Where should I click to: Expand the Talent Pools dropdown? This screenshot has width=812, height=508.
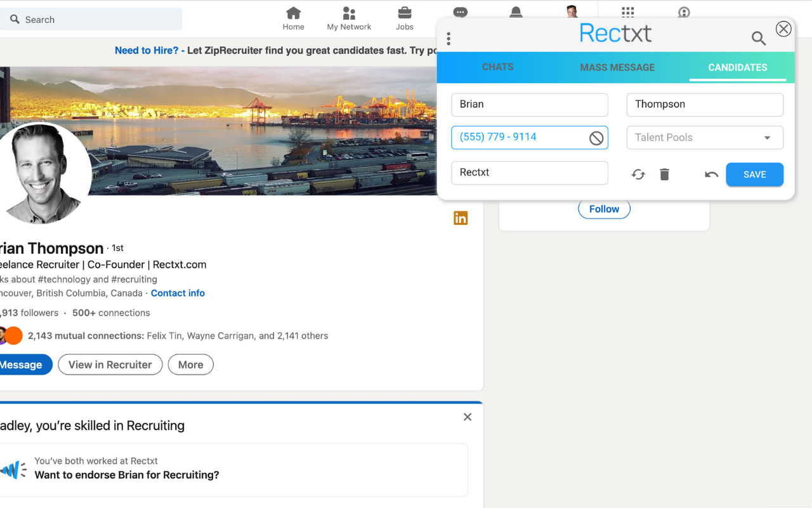click(705, 138)
